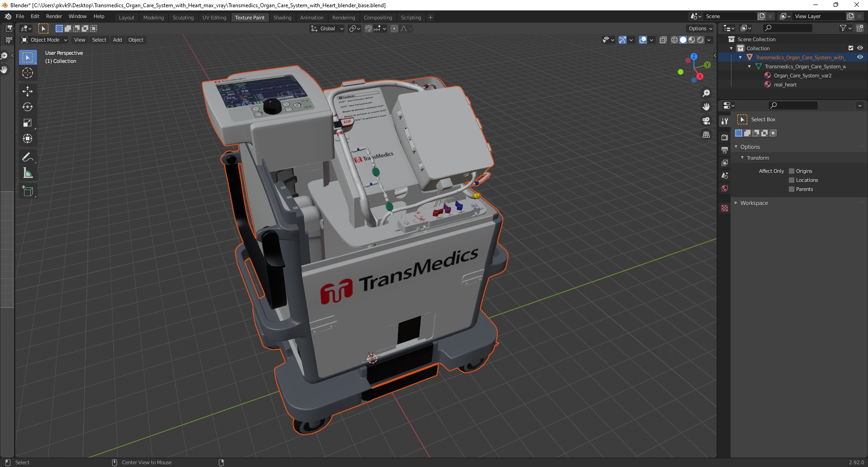Select the Annotate tool

28,157
